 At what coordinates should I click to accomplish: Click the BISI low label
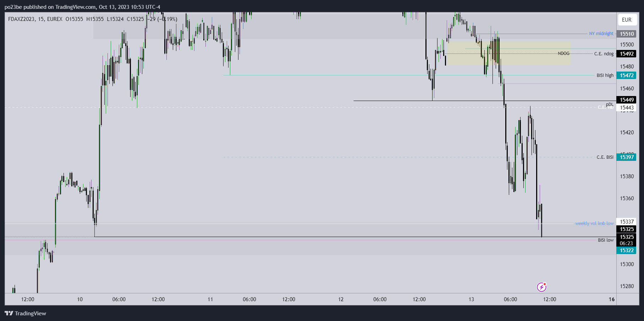[605, 240]
